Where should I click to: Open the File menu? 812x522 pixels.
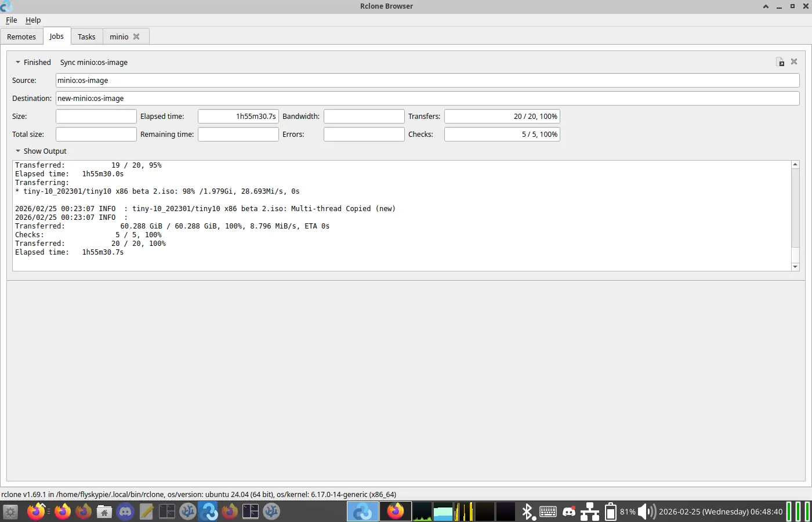tap(12, 20)
